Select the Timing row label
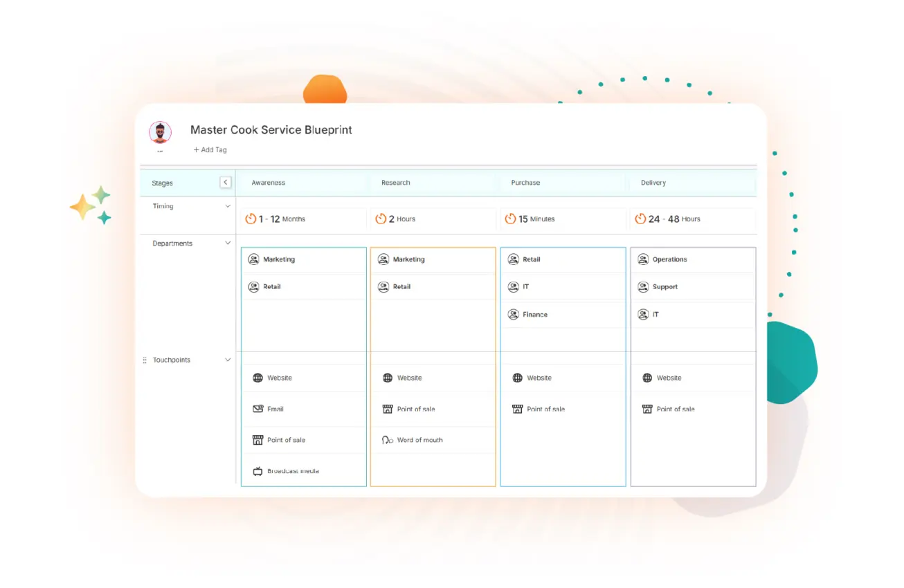 pyautogui.click(x=163, y=206)
